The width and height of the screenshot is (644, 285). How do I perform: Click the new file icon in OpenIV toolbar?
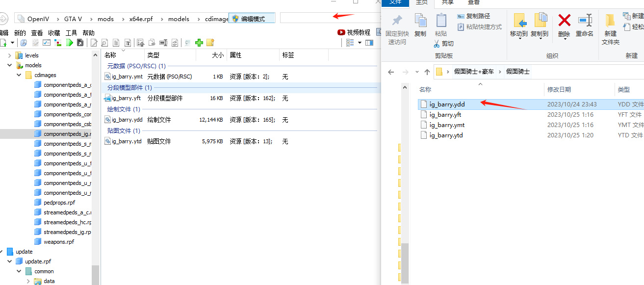pyautogui.click(x=2, y=43)
